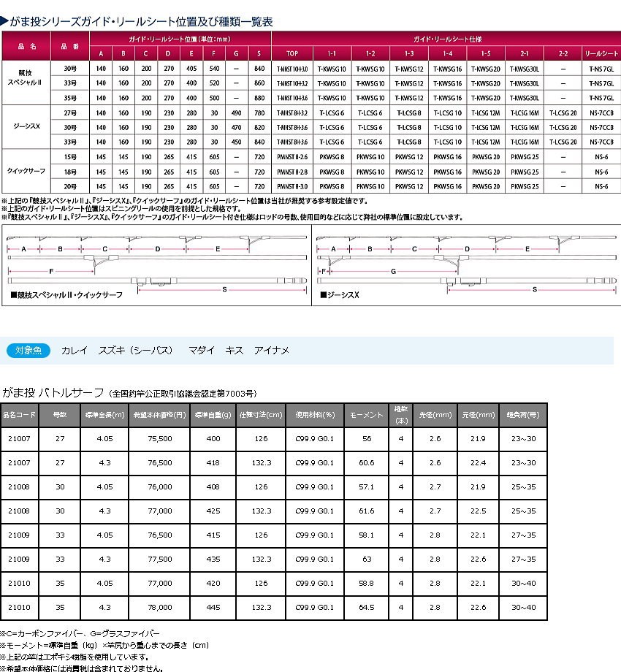Click the weight cell 445

[x=213, y=607]
